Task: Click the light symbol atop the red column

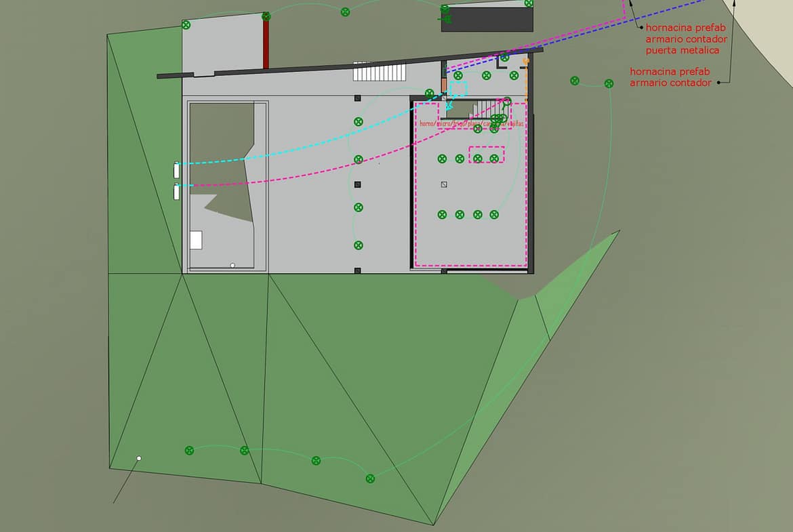Action: tap(266, 16)
